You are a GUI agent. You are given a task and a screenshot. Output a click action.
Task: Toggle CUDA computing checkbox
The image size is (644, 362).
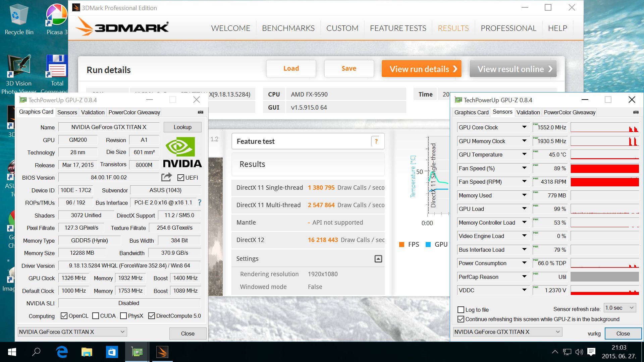point(96,316)
